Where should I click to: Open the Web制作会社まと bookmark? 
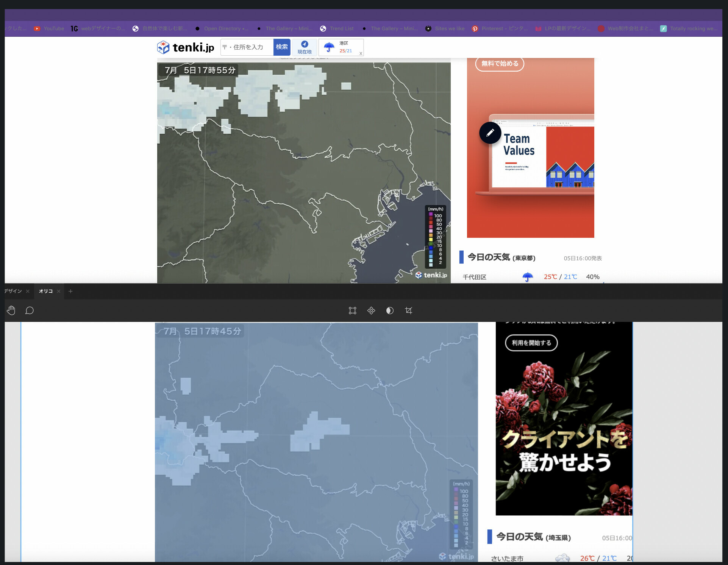pyautogui.click(x=626, y=28)
